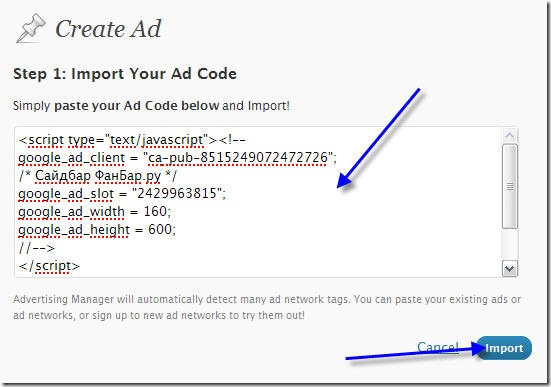Place cursor on the google_ad_height line
This screenshot has width=551, height=387.
(x=97, y=230)
